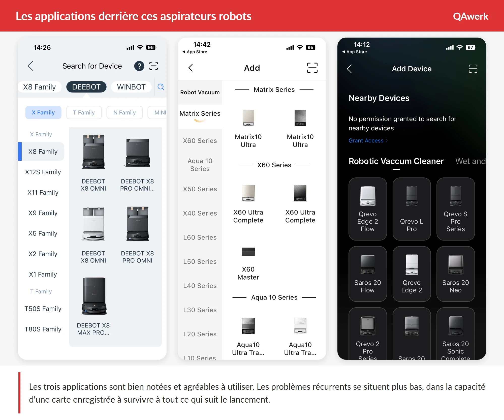Image resolution: width=504 pixels, height=420 pixels.
Task: Tap the battery indicator showing 95
Action: coord(311,47)
